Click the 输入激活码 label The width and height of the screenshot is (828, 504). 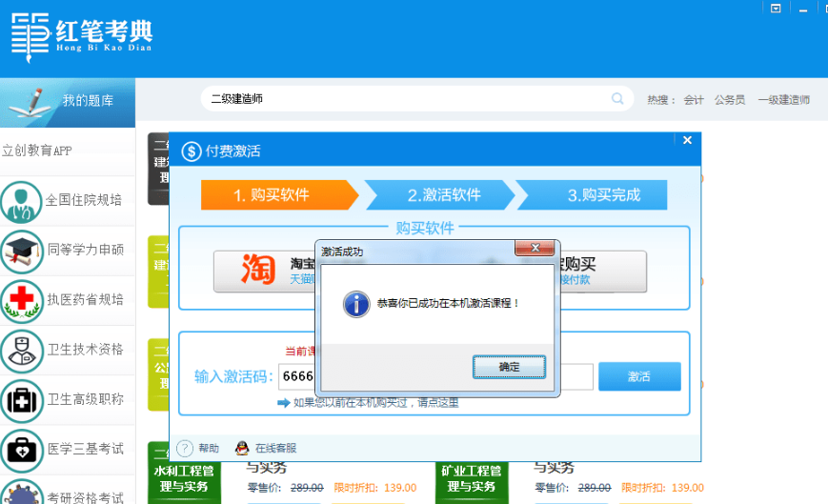pos(233,377)
